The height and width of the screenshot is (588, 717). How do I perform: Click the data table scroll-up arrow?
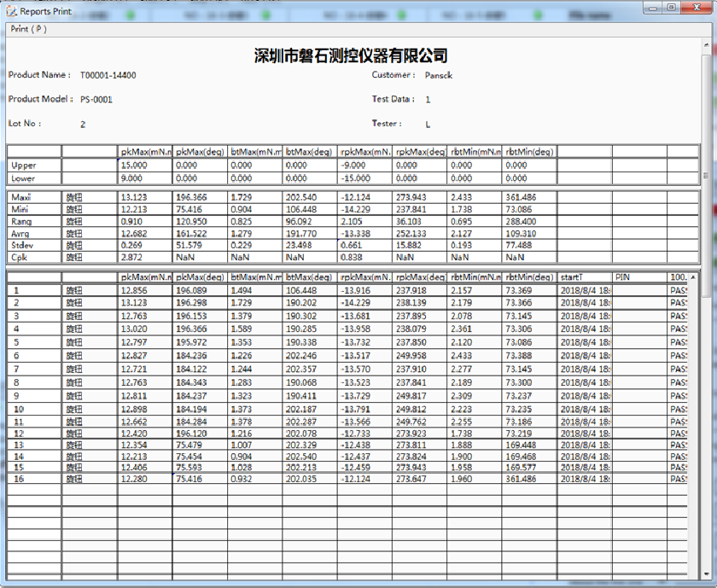(691, 277)
